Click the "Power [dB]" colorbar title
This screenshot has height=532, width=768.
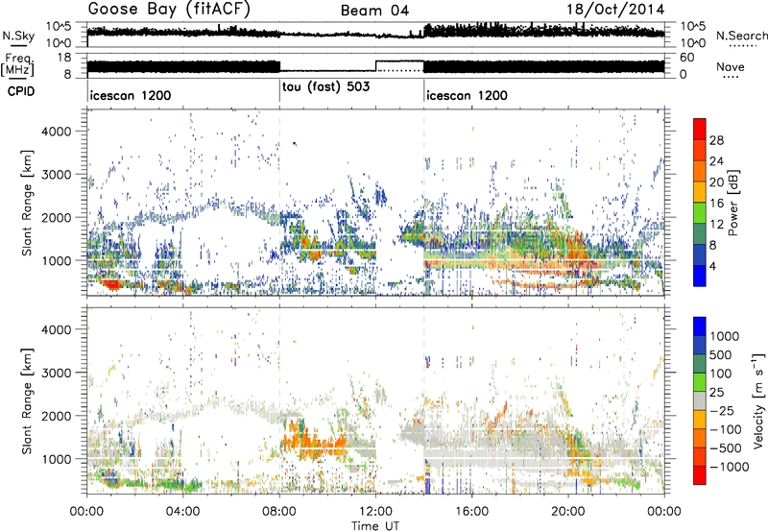[733, 203]
